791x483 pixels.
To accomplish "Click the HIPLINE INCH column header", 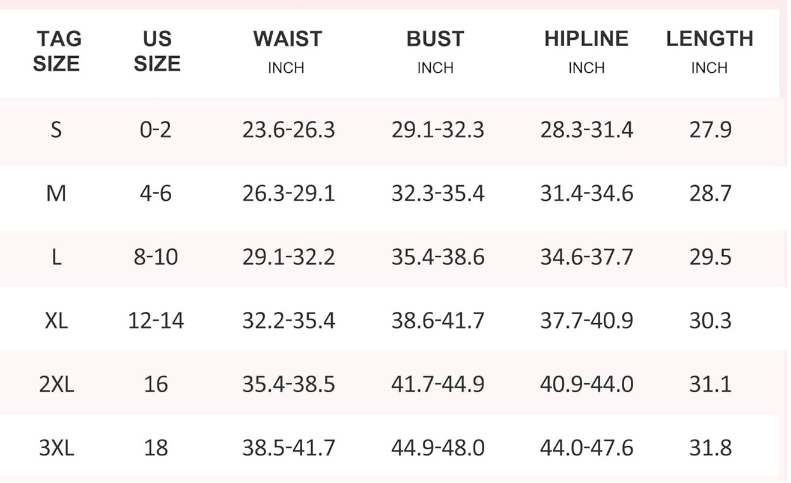I will click(586, 52).
